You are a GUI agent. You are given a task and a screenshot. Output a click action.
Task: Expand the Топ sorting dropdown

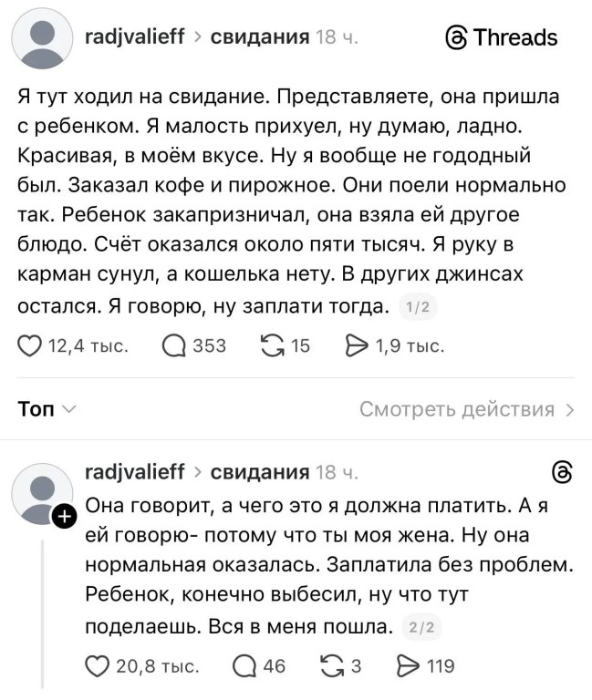[47, 409]
